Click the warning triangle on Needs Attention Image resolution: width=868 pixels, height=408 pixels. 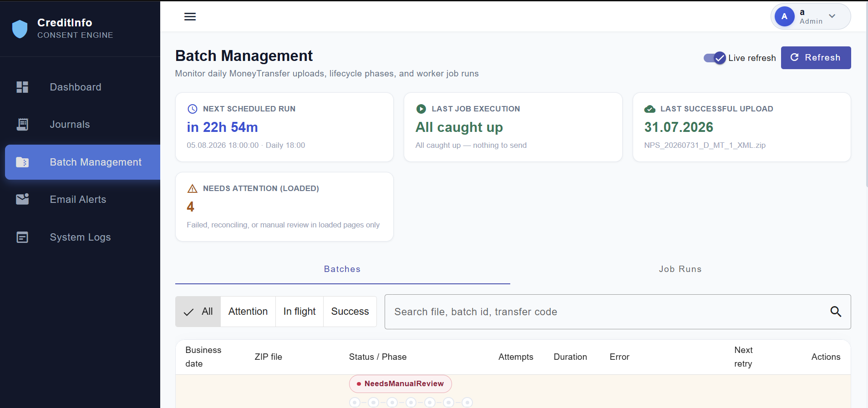pyautogui.click(x=193, y=188)
